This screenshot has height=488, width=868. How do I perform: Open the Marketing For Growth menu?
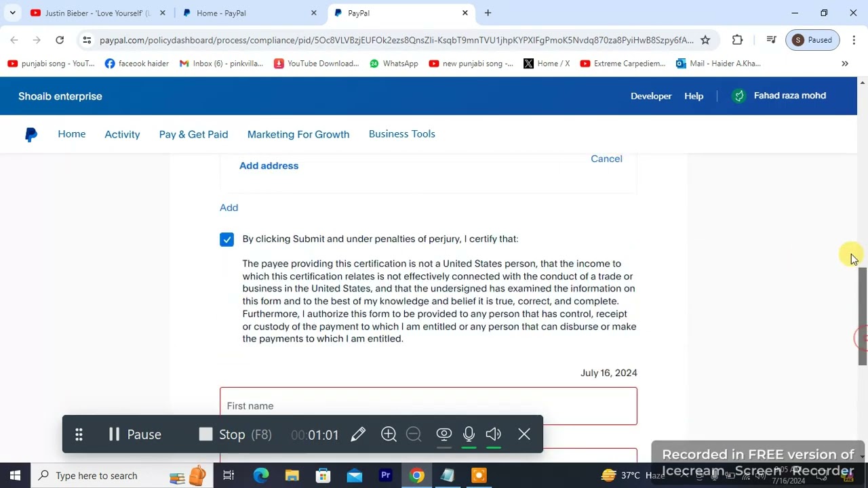point(298,134)
